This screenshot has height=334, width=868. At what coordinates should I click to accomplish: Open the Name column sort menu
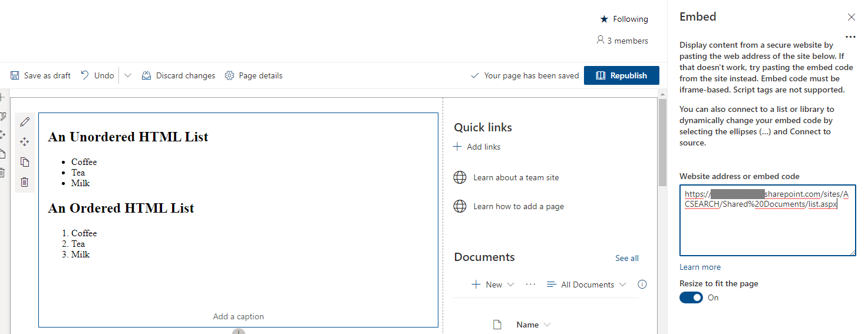coord(534,325)
